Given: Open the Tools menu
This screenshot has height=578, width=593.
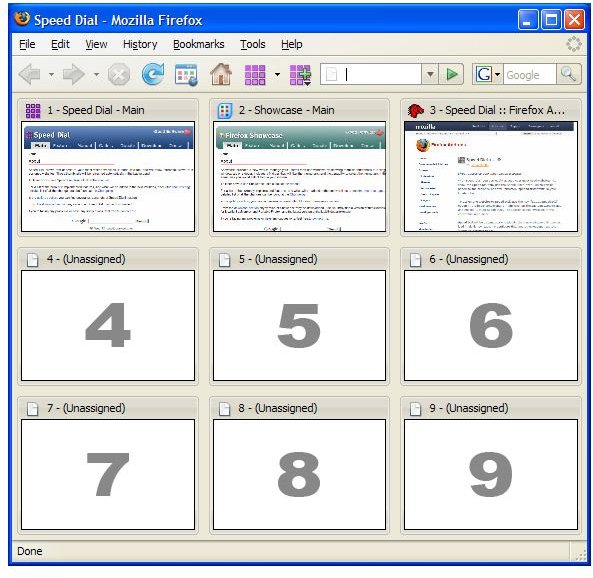Looking at the screenshot, I should tap(253, 44).
